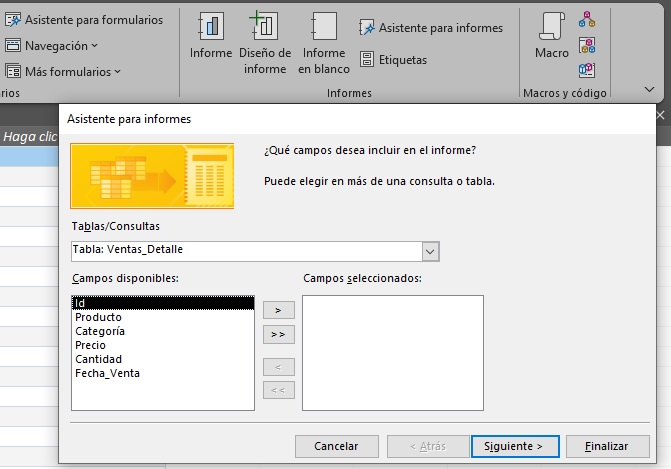Select the Producto field
Image resolution: width=671 pixels, height=469 pixels.
[x=163, y=317]
